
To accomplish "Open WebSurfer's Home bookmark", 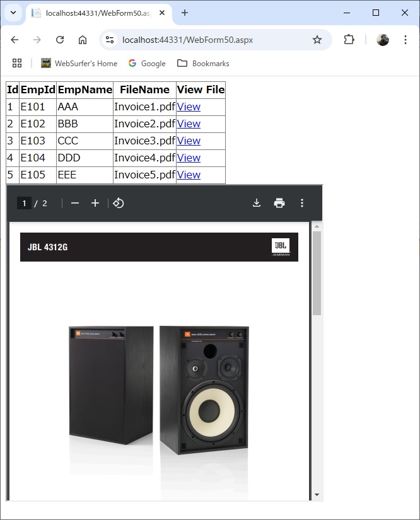I will point(79,63).
